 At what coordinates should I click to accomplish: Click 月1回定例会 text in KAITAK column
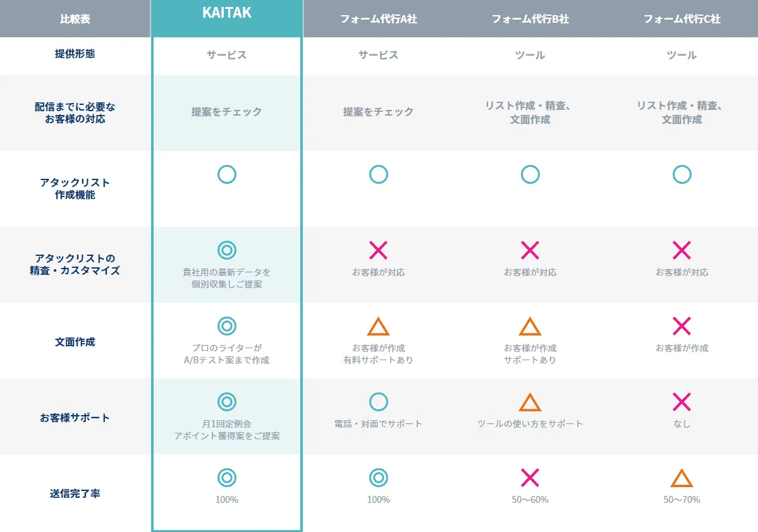coord(226,423)
